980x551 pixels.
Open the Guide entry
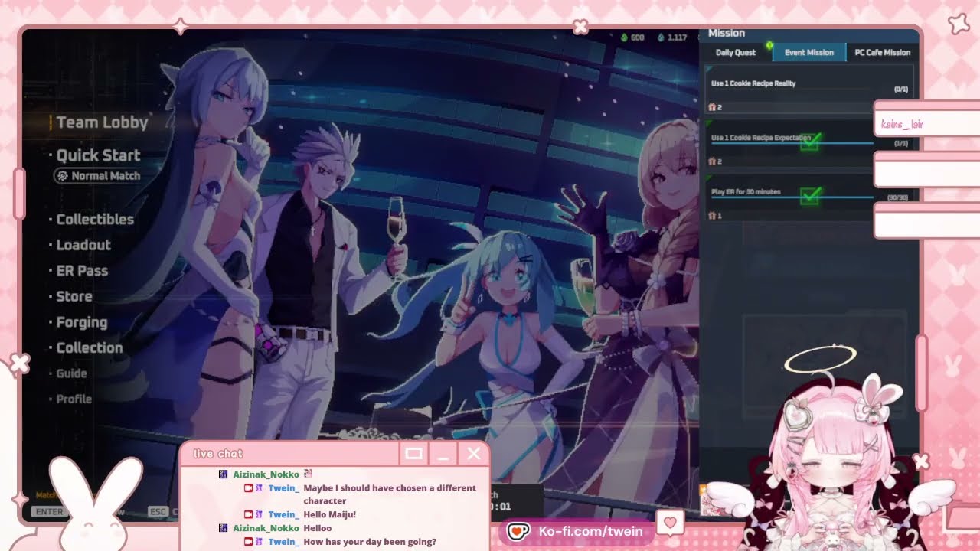[72, 373]
